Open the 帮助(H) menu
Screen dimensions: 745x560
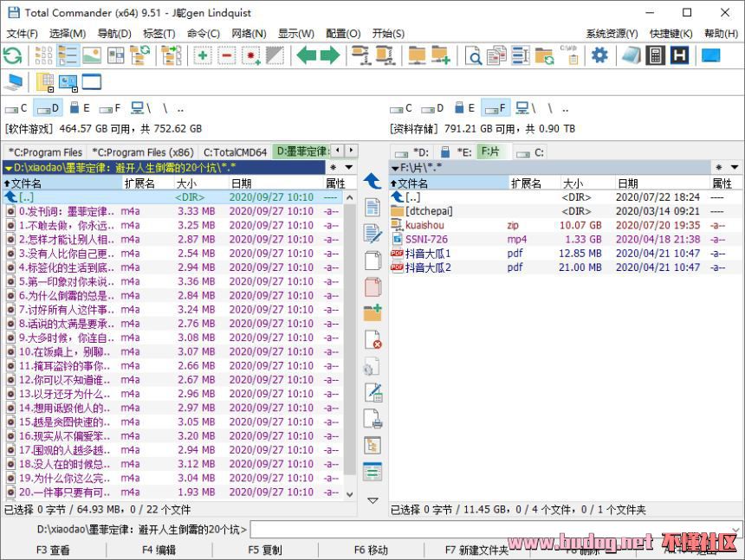pos(721,33)
